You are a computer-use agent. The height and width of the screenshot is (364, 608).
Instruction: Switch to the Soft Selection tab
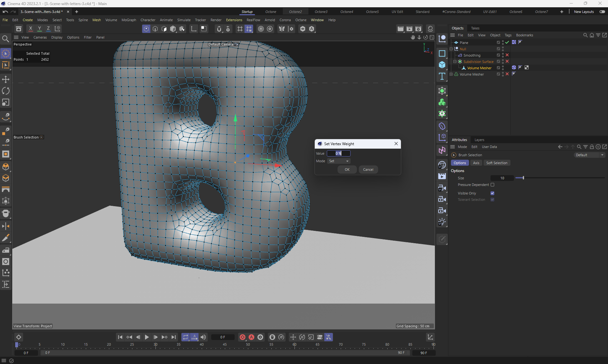pos(497,163)
